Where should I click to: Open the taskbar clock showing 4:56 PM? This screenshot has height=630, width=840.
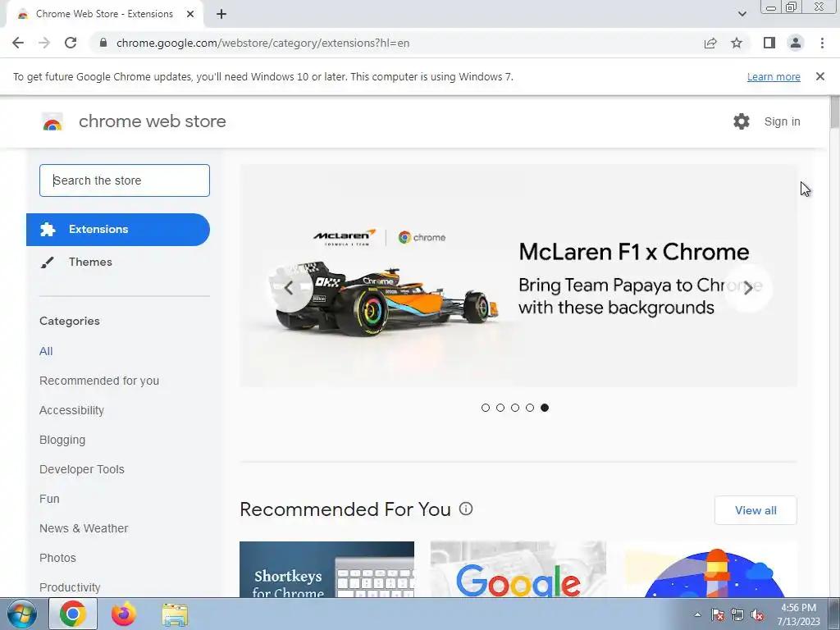(798, 614)
